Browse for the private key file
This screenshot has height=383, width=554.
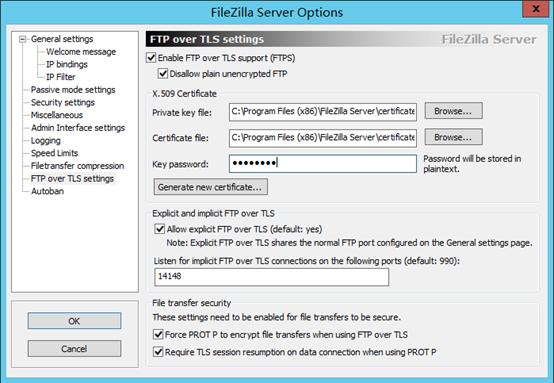453,111
